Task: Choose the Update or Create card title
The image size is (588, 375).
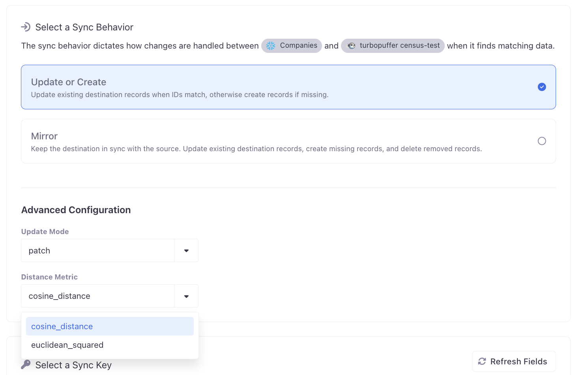Action: pyautogui.click(x=69, y=82)
